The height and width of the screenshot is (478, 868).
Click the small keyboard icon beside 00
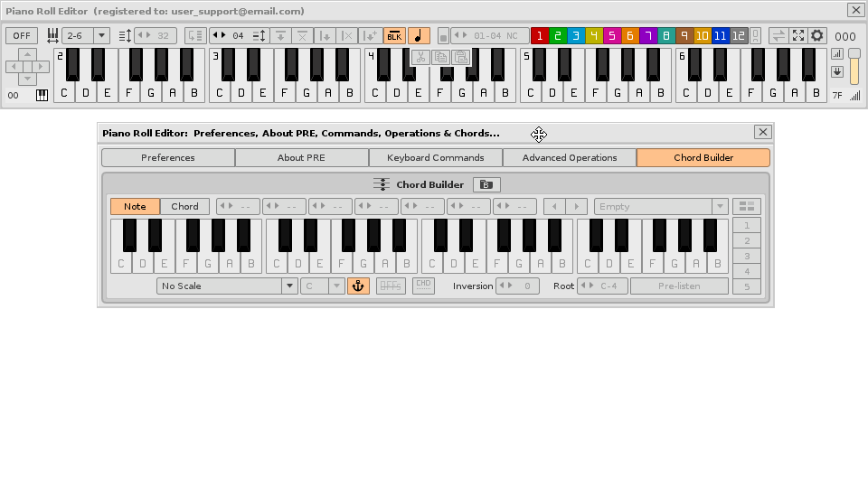coord(42,95)
